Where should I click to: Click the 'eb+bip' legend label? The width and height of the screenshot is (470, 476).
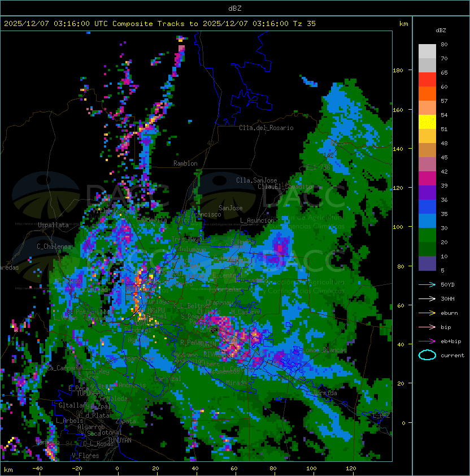451,341
